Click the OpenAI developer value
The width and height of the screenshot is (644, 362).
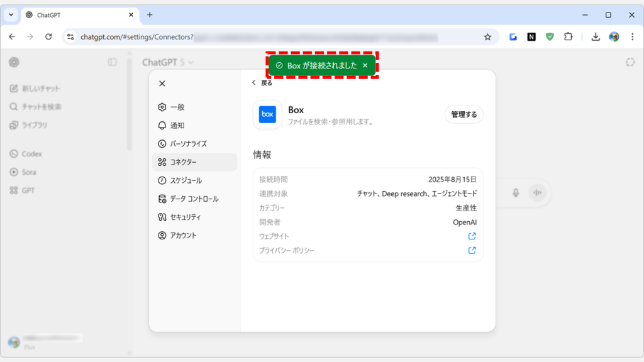point(465,222)
